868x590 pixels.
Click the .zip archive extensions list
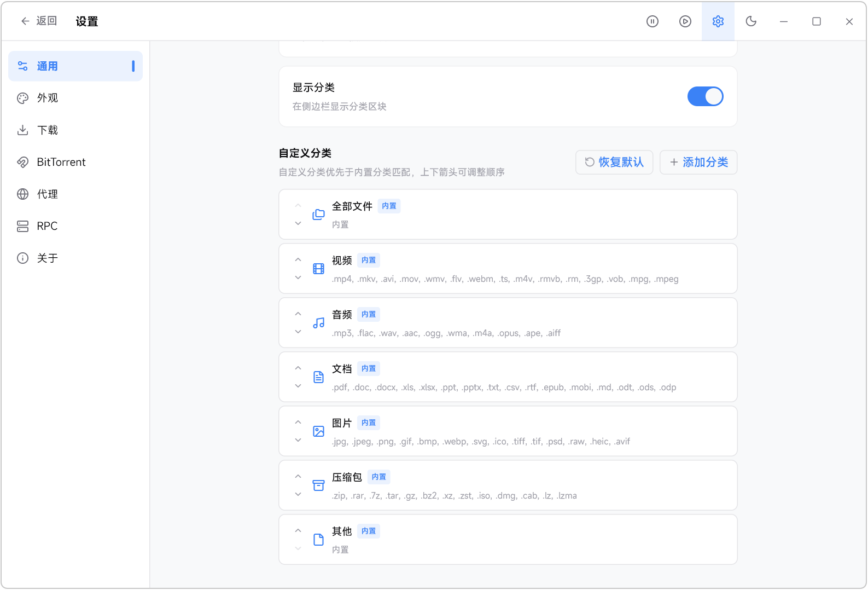click(x=455, y=496)
